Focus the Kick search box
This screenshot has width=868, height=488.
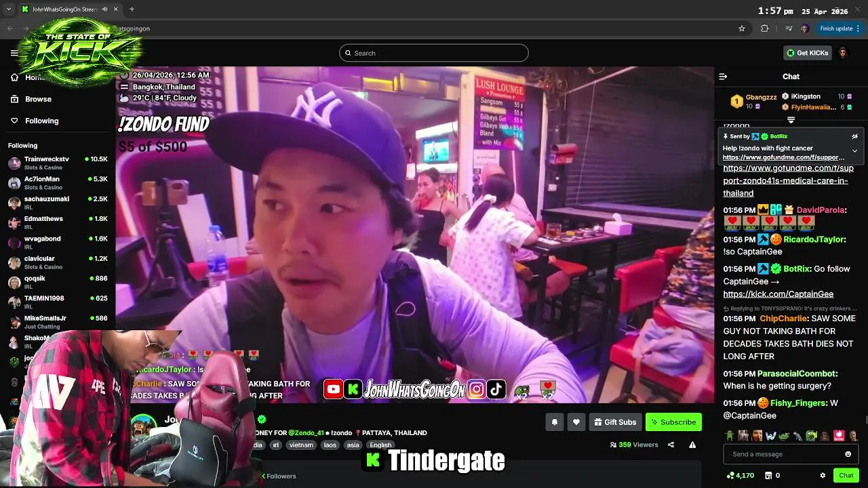tap(434, 53)
